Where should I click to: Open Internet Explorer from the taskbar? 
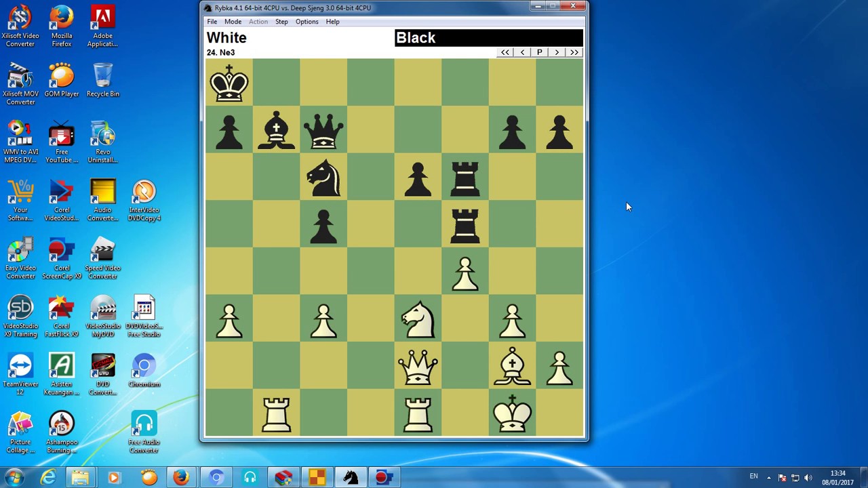48,478
